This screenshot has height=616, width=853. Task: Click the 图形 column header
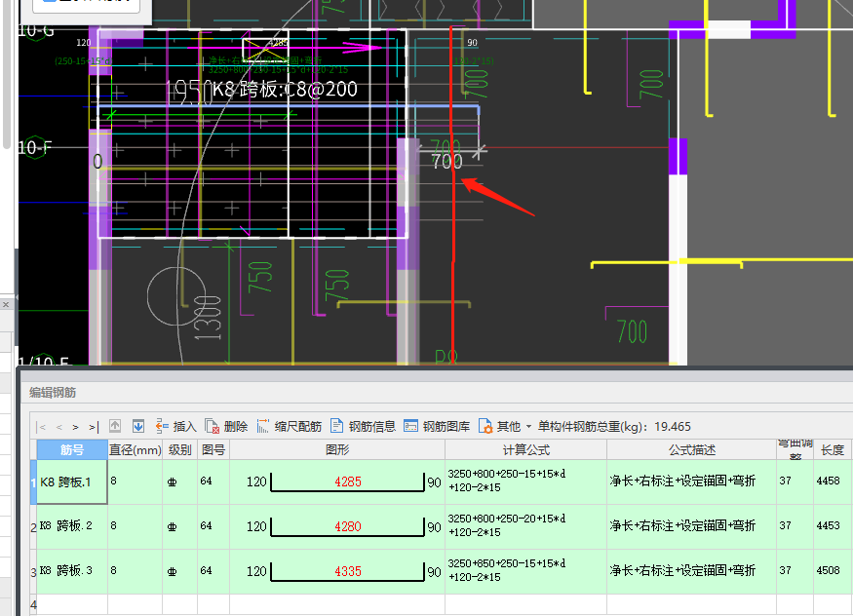click(337, 449)
